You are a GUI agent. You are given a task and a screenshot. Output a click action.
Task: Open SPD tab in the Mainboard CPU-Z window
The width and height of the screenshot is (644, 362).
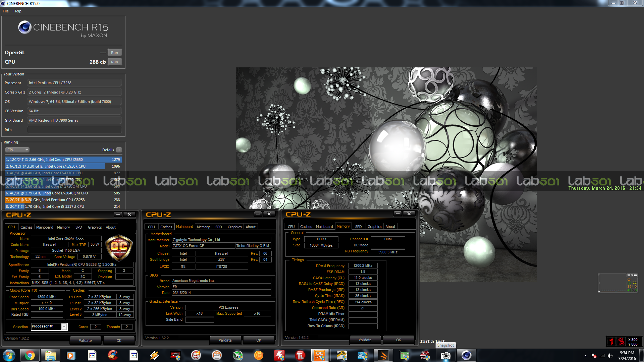coord(218,227)
